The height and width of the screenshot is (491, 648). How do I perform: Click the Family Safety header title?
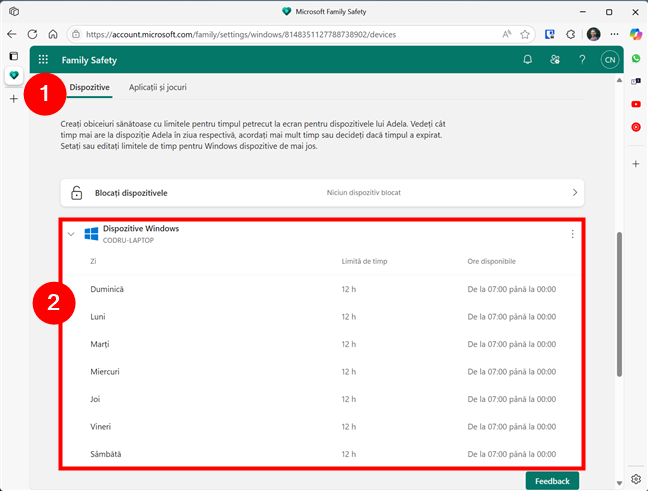(x=89, y=60)
